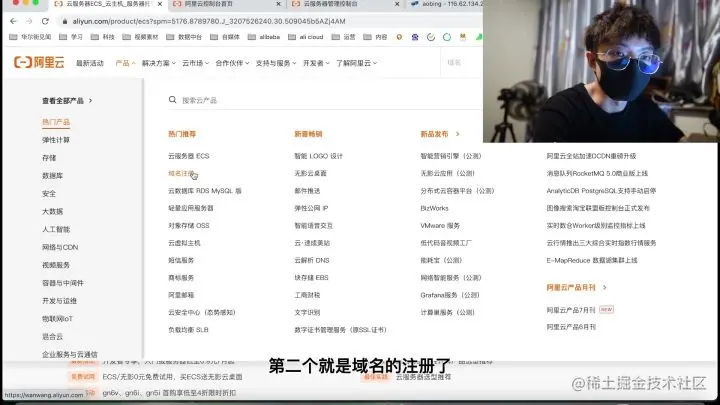Select 人工智能 category in sidebar
Viewport: 720px width, 405px height.
pos(56,230)
